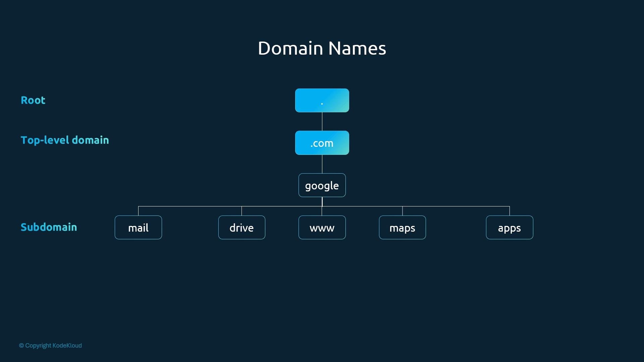Click the Copyright KodeKloud text
The image size is (644, 362).
pos(50,346)
